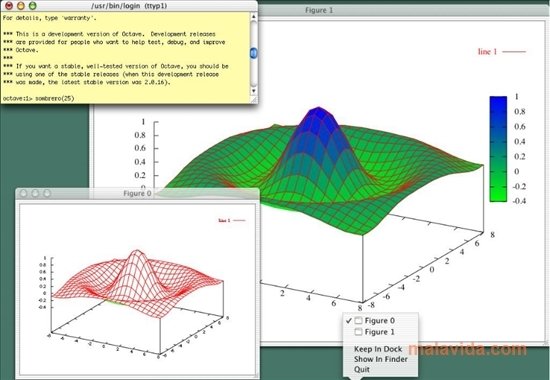Click the terminal scrollbar down arrow
The height and width of the screenshot is (380, 550).
point(254,91)
